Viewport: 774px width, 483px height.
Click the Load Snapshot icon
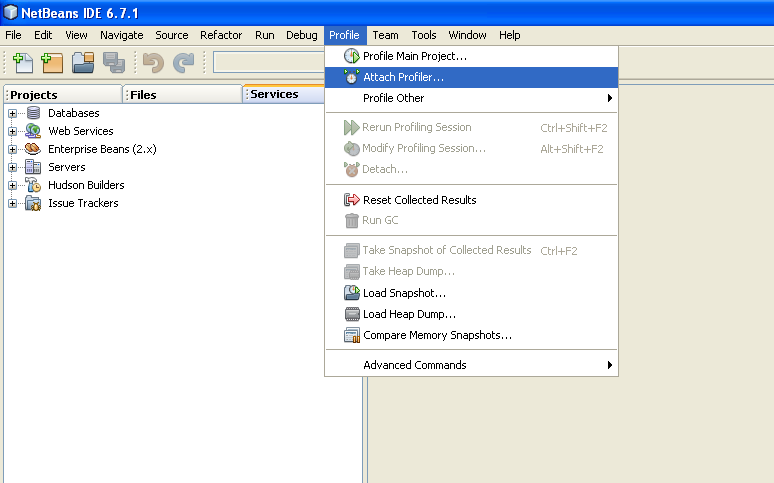coord(351,293)
